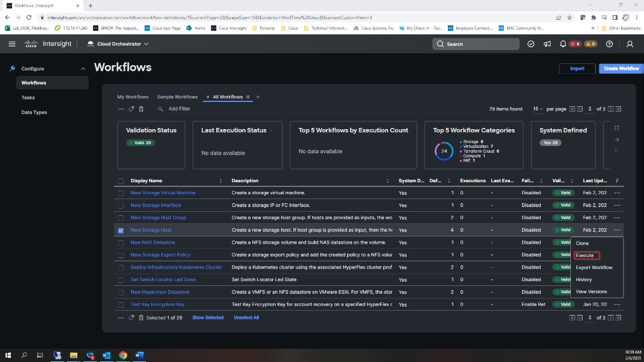Show the red critical alarms badge
644x362 pixels.
tap(575, 44)
